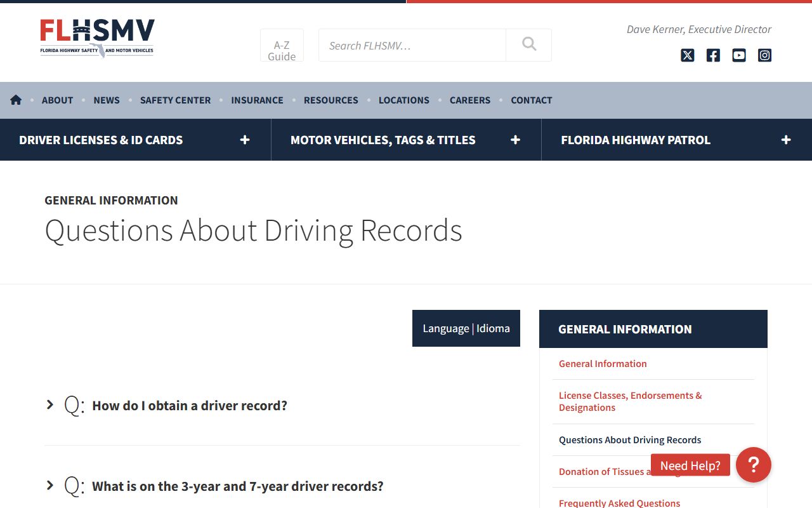Open the Facebook social icon

pyautogui.click(x=713, y=55)
